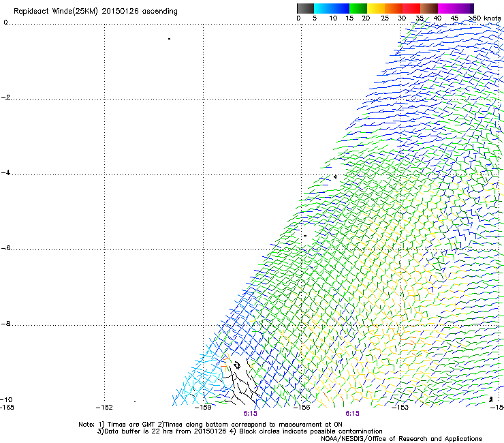
Task: Click the purple 6:15 time between -156 and -153
Action: (352, 414)
